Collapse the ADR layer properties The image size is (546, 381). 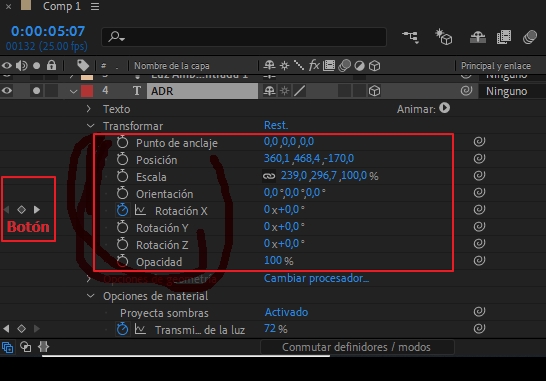pos(73,91)
